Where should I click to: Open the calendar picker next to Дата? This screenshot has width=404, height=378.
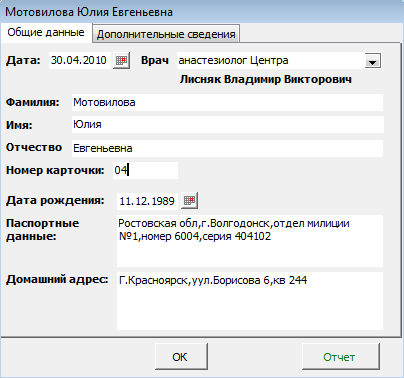(121, 61)
